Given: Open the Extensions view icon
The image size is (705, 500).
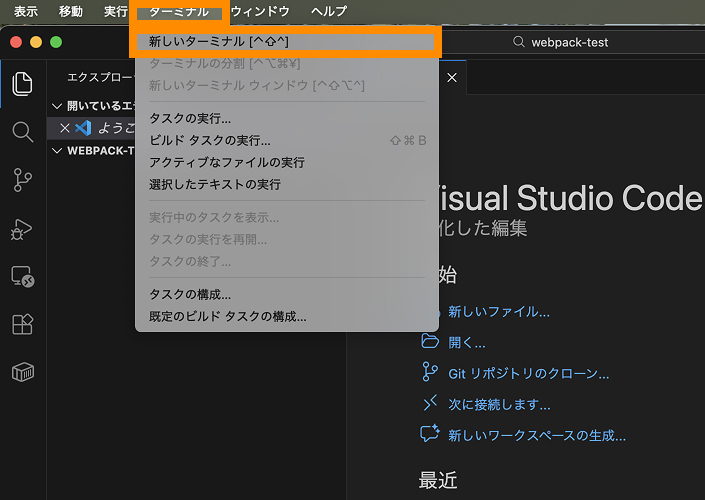Looking at the screenshot, I should click(22, 325).
